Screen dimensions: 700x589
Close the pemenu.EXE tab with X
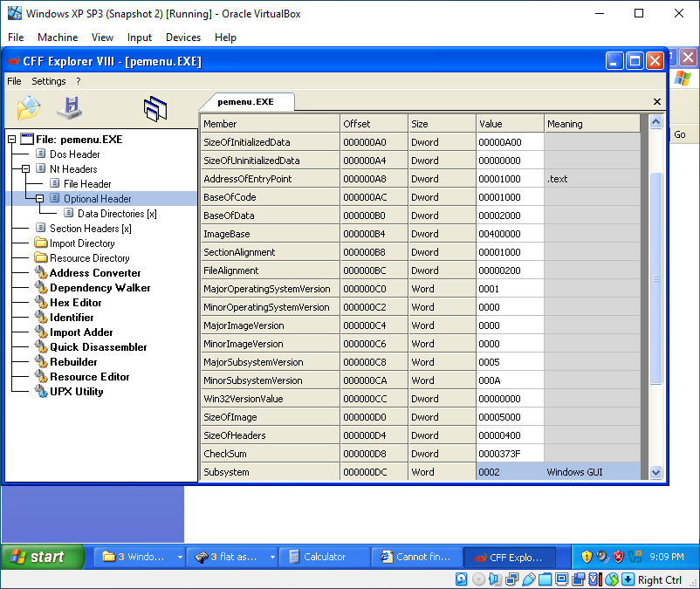tap(656, 102)
